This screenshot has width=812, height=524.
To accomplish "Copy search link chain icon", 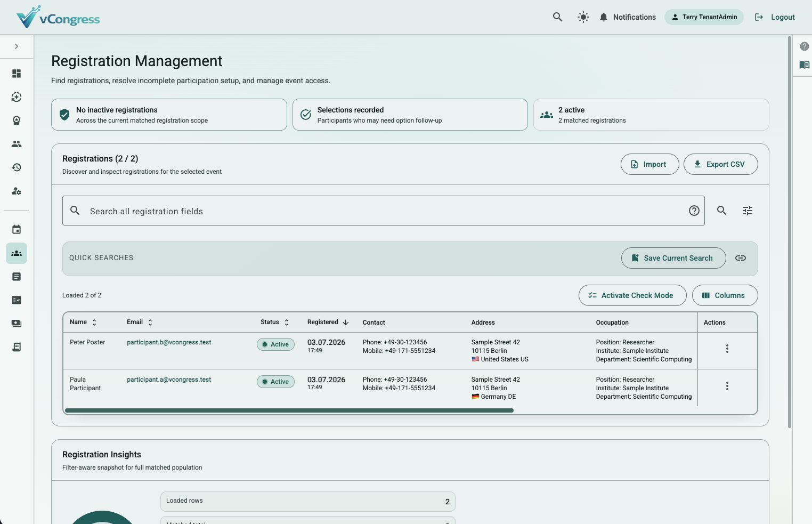I will pos(741,258).
